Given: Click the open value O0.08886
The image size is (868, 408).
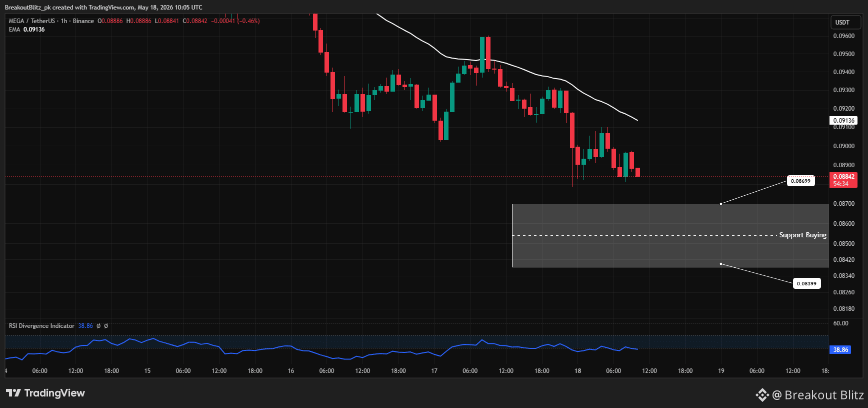Looking at the screenshot, I should click(110, 21).
